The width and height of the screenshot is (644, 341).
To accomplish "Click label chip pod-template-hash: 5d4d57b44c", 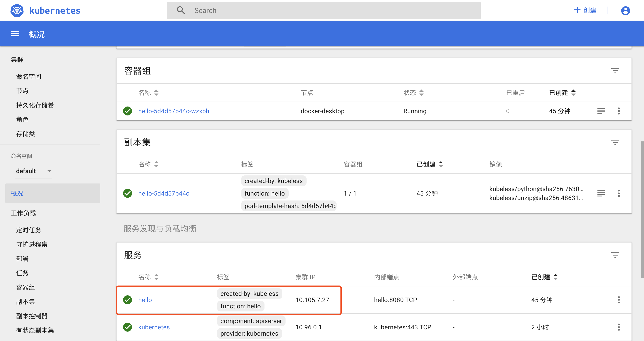I will coord(289,206).
